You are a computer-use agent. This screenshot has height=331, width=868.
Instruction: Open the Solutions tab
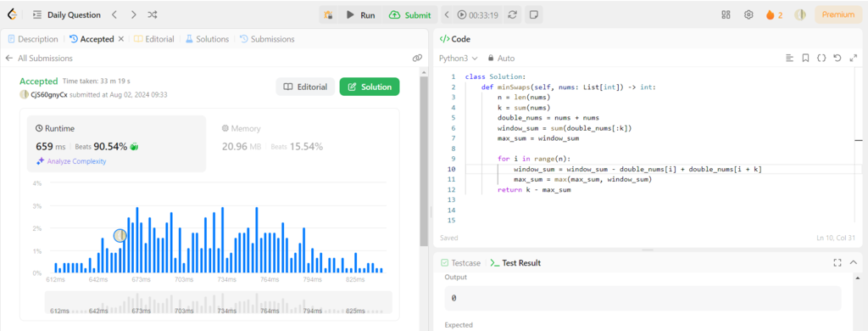click(207, 39)
